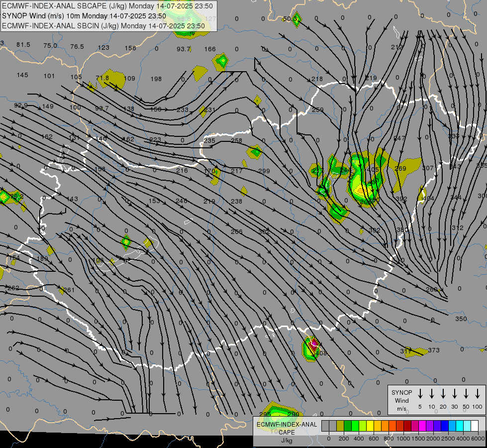Pick the pure blue swatch before 2500 label
Screen dimensions: 487x448
pos(444,426)
